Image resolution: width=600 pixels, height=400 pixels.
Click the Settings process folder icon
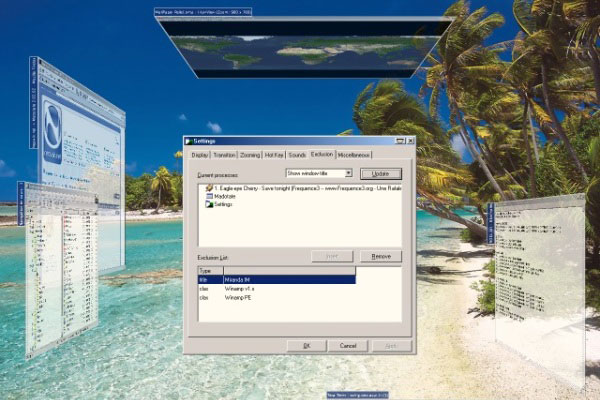(209, 204)
